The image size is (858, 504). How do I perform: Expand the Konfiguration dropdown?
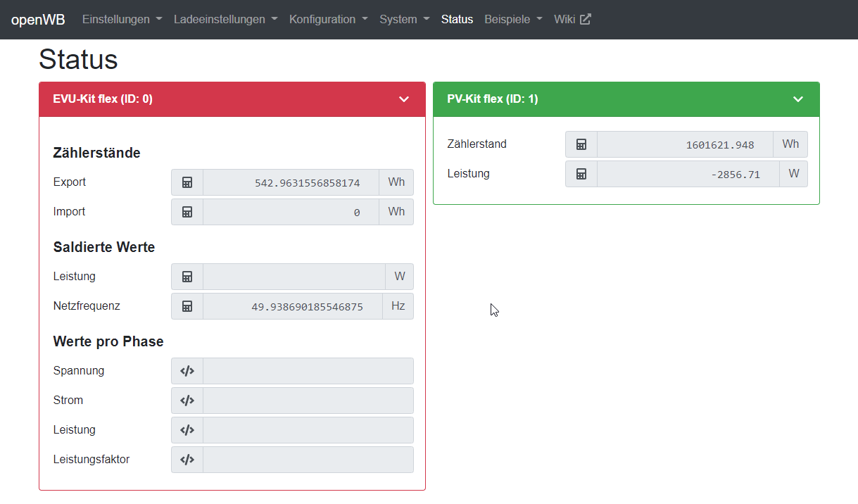(328, 20)
